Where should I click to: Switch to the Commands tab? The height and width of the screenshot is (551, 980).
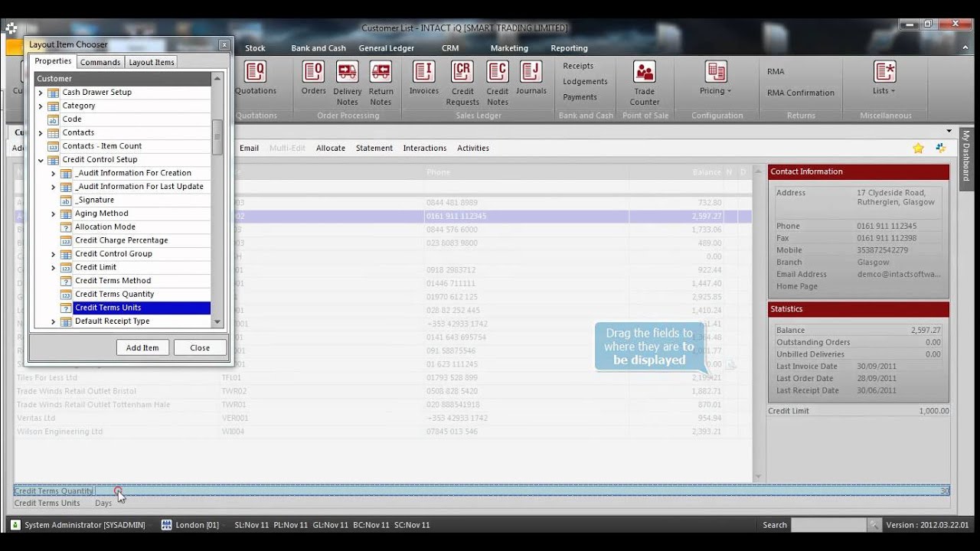[100, 62]
